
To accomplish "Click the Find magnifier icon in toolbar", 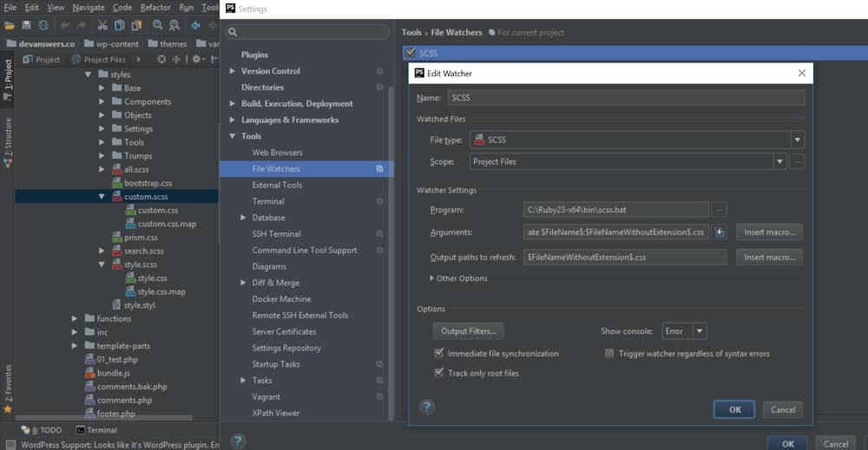I will pyautogui.click(x=156, y=25).
